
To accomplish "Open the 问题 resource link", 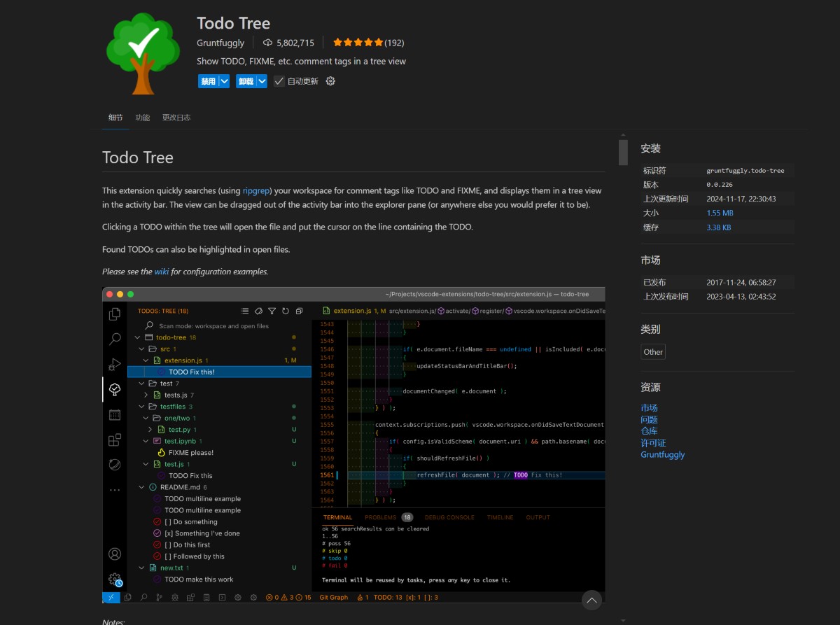I will 649,420.
